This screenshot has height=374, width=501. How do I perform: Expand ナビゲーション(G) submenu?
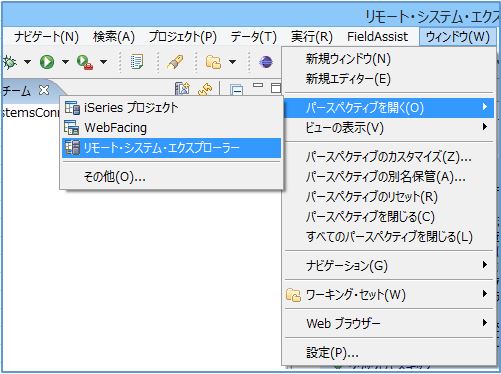click(x=389, y=266)
